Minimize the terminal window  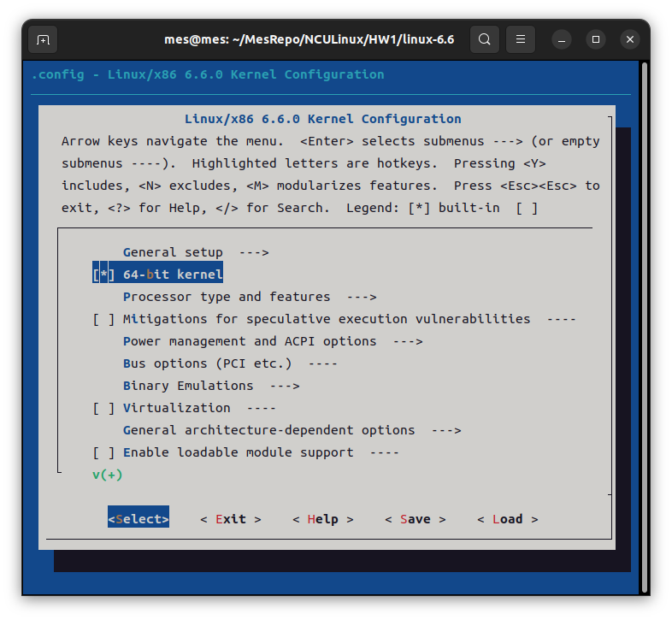562,39
